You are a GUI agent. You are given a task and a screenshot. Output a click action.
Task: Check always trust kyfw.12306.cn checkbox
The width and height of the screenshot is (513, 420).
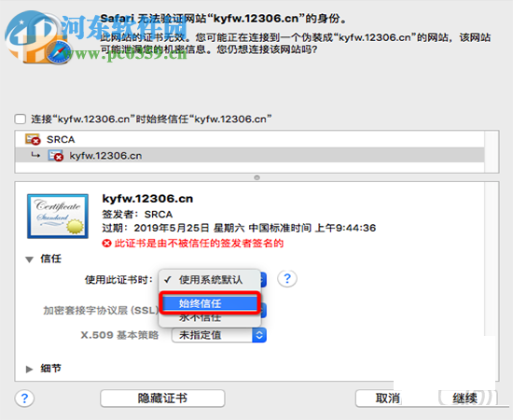21,119
